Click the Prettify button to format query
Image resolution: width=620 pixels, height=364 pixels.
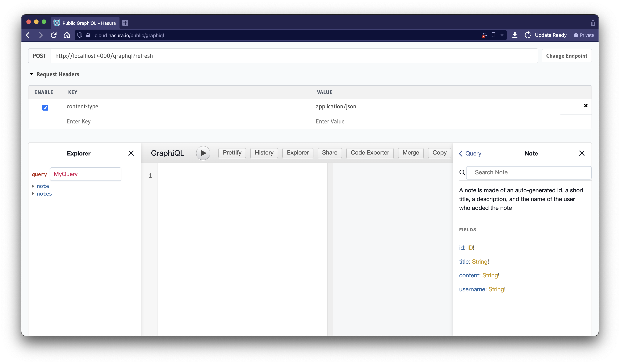coord(232,153)
